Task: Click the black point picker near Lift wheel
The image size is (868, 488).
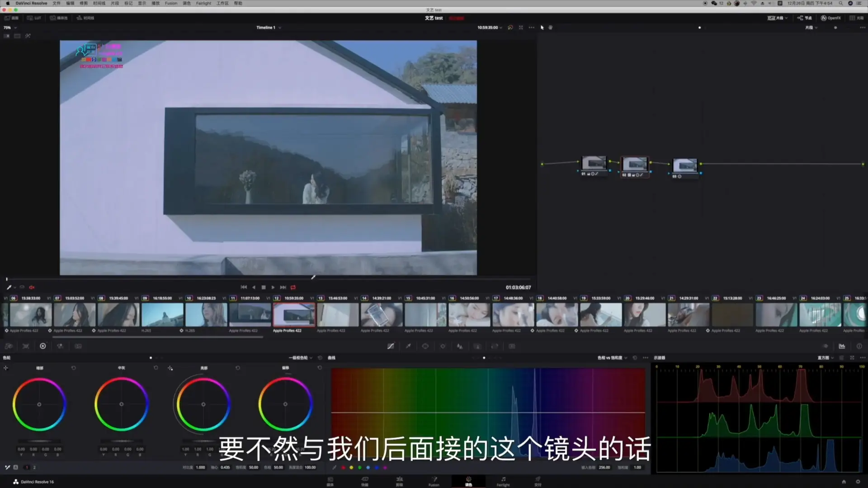Action: tap(6, 368)
